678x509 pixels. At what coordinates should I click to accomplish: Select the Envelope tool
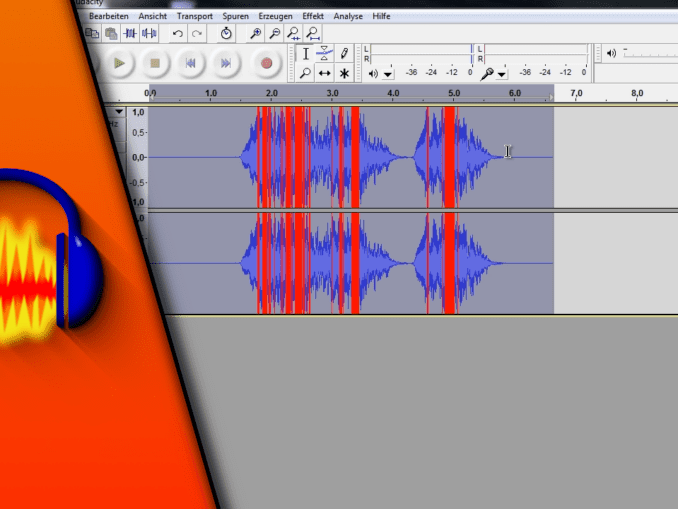coord(325,54)
